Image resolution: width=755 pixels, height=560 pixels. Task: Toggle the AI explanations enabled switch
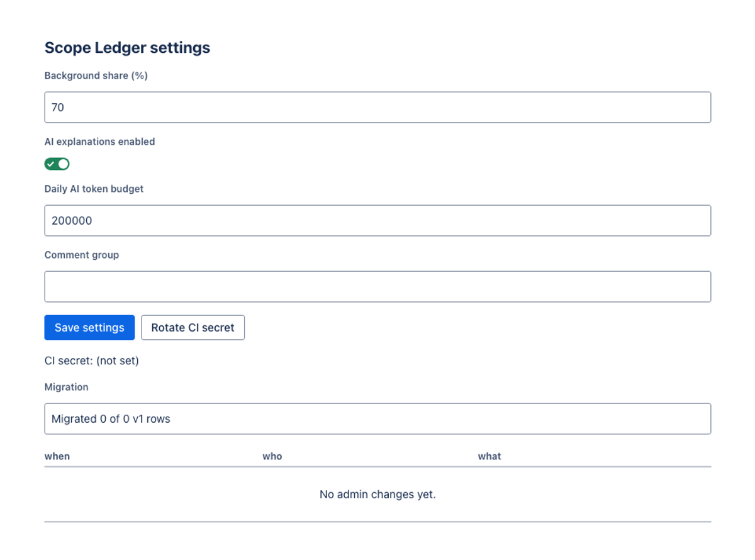click(x=57, y=164)
